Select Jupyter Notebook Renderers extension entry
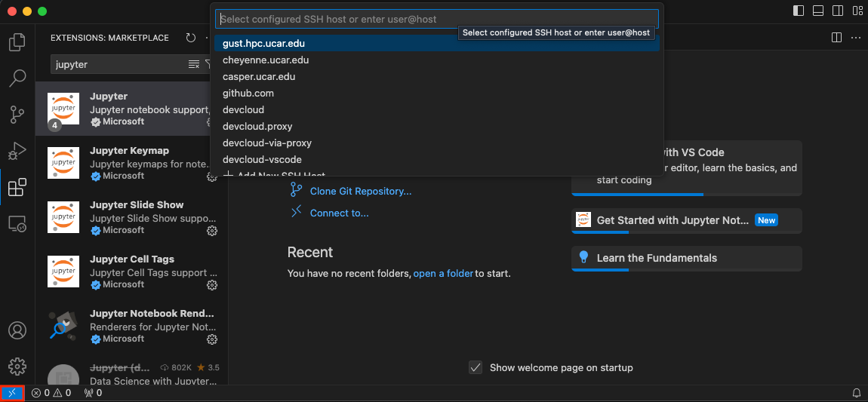 pyautogui.click(x=132, y=326)
